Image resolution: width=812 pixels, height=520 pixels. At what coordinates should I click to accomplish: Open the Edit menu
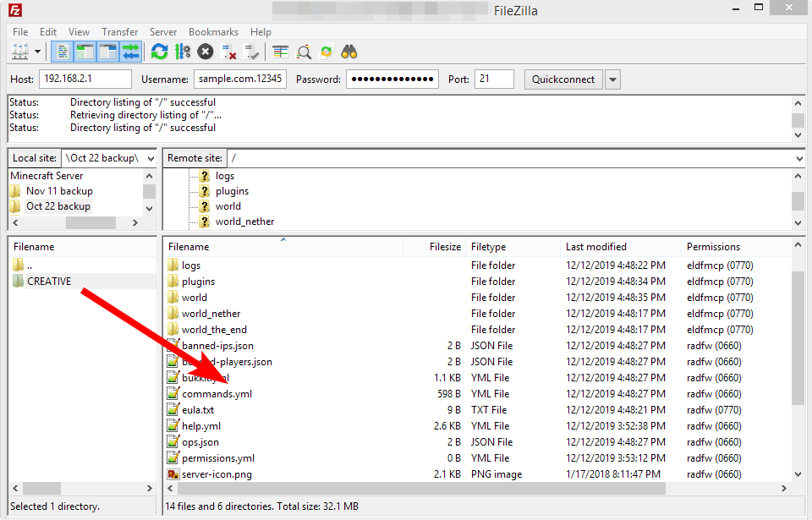point(48,31)
